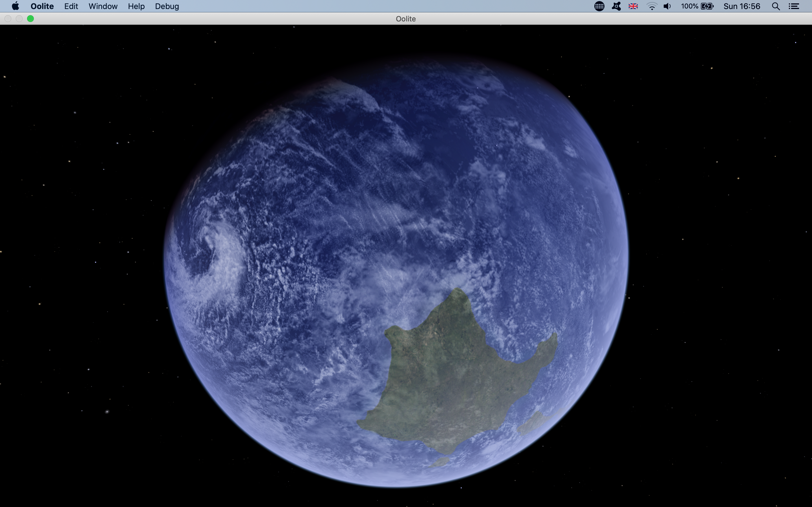
Task: Open the Wi-Fi status menu
Action: coord(651,6)
